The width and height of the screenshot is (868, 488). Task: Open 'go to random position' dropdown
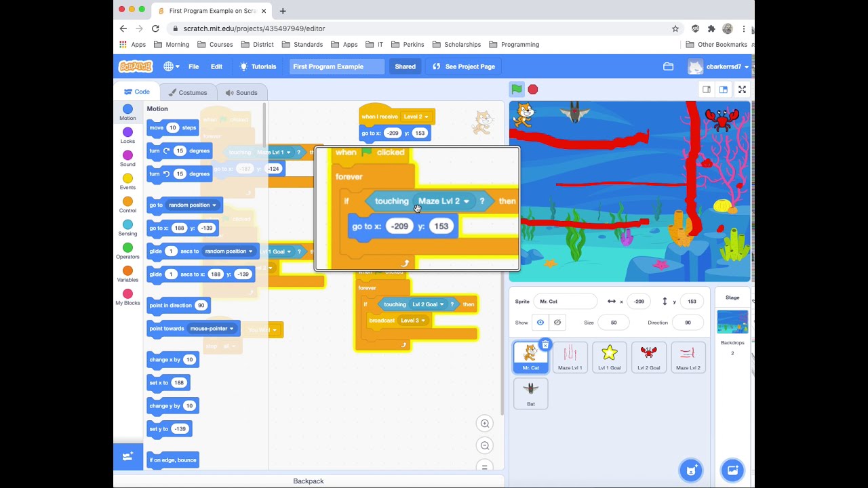pyautogui.click(x=193, y=205)
